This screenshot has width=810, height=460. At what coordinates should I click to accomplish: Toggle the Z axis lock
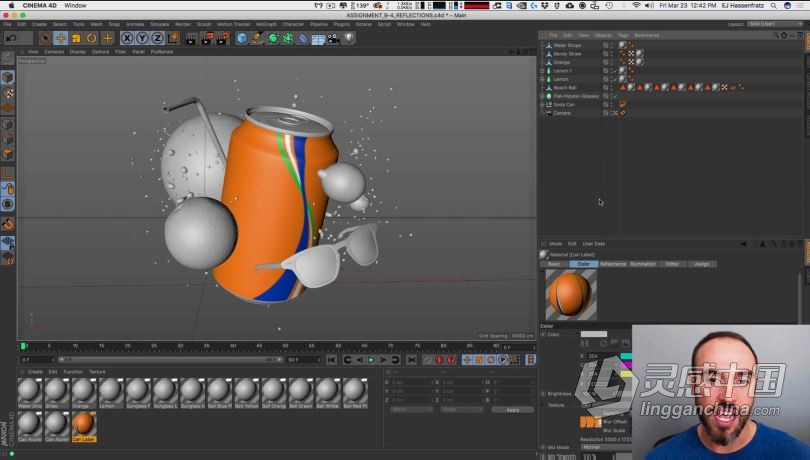(158, 38)
